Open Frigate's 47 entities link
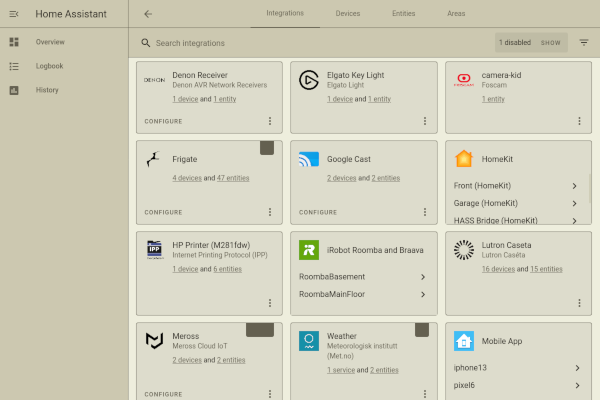600x400 pixels. click(x=233, y=178)
